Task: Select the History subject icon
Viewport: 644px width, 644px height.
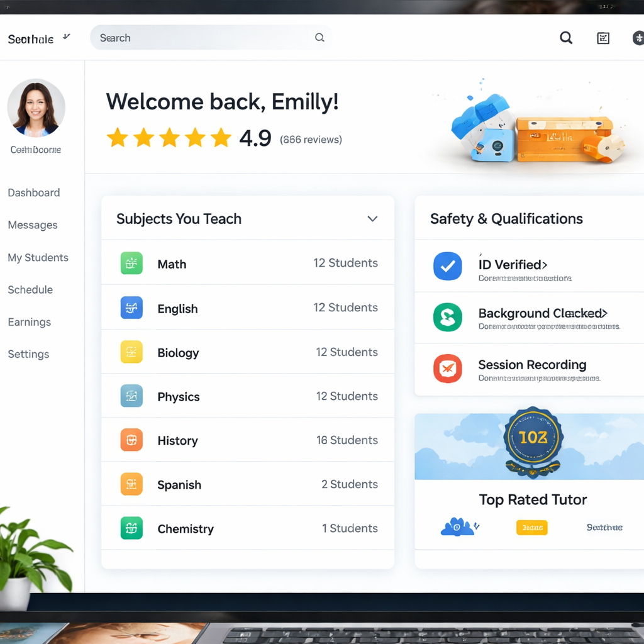Action: pos(131,440)
